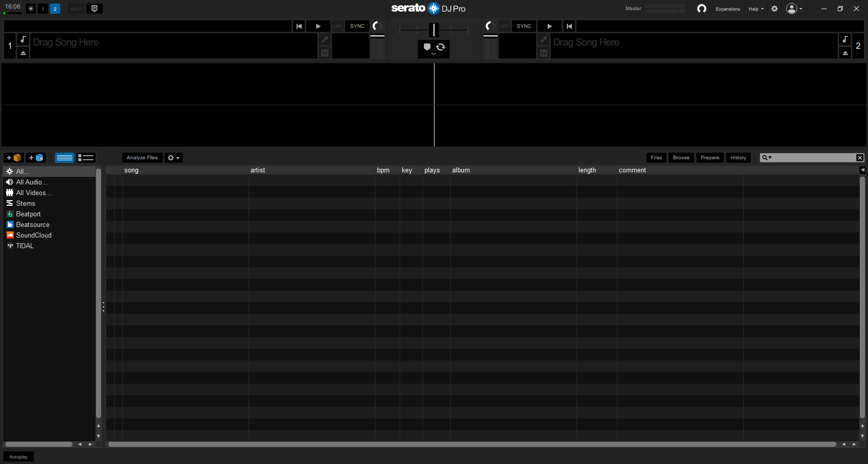Open the History panel tab
This screenshot has height=464, width=868.
(x=738, y=158)
